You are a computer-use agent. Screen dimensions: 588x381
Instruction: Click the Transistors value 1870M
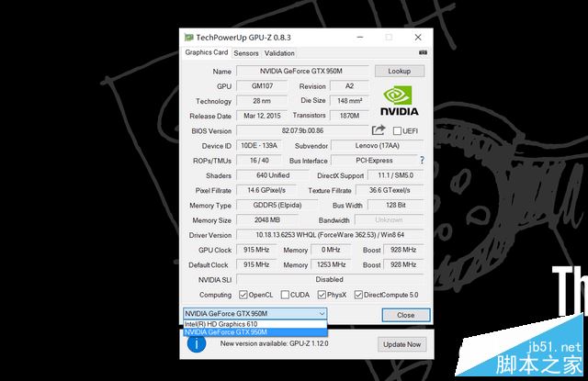(x=349, y=116)
